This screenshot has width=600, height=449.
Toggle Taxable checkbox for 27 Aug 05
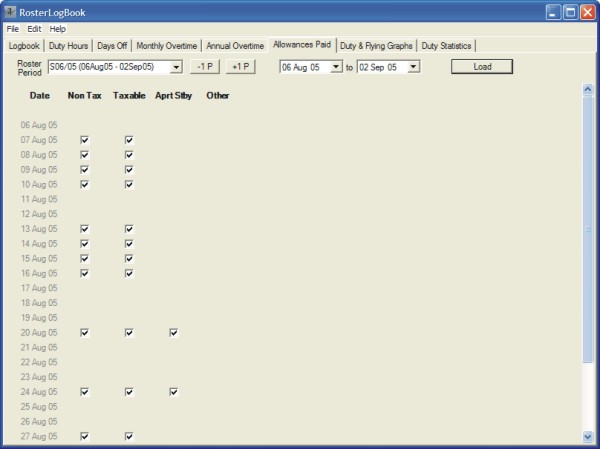(x=129, y=436)
